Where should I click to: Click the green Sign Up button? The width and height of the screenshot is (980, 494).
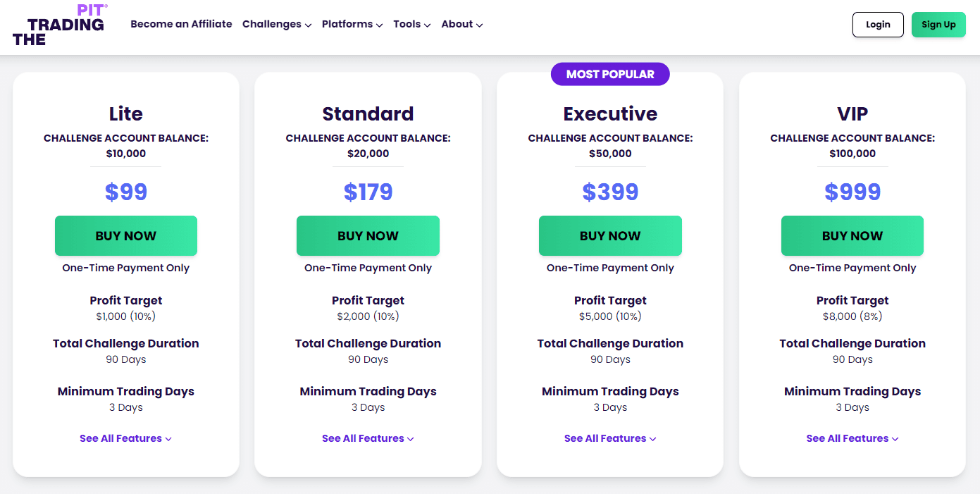[938, 24]
